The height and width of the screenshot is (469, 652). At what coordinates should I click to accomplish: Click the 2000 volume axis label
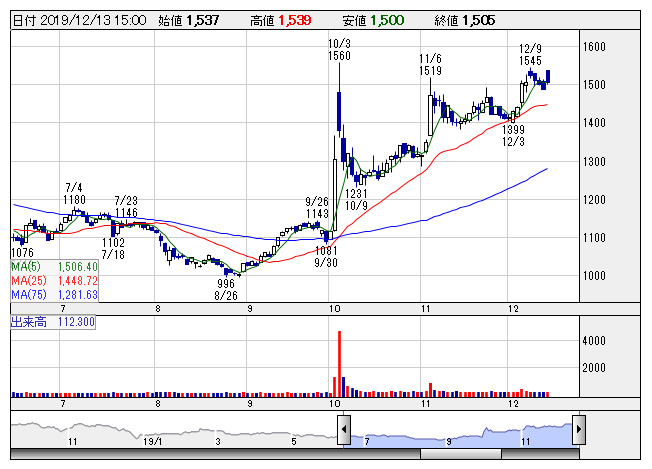[x=594, y=368]
